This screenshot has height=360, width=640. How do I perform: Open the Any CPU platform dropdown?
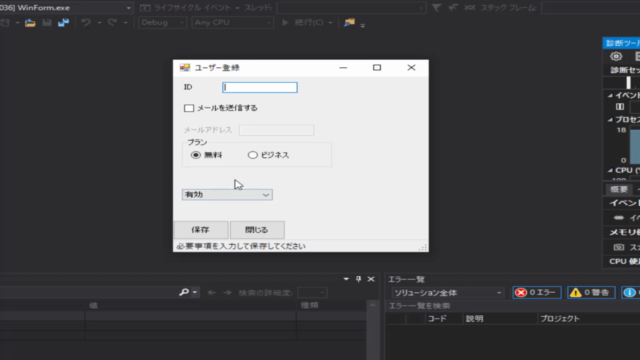[232, 22]
